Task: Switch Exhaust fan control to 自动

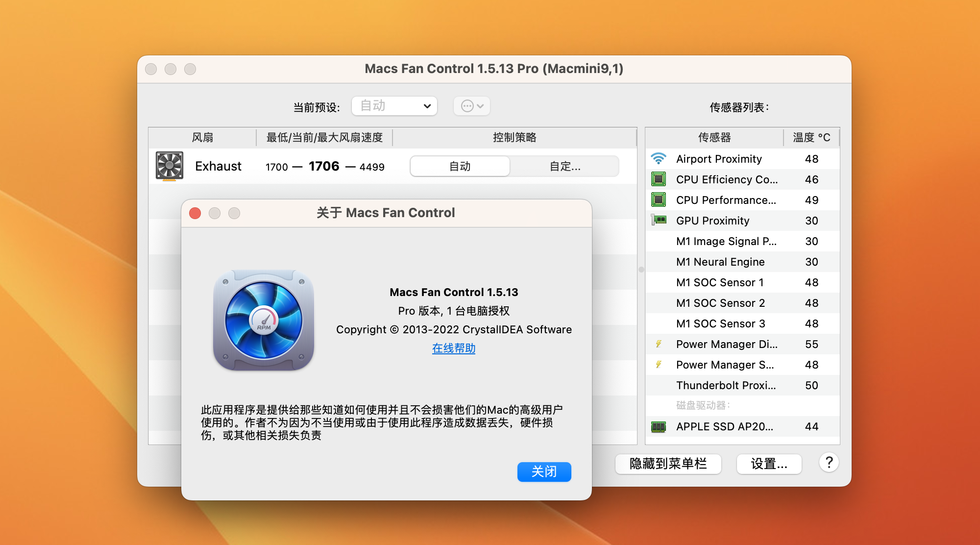Action: click(460, 167)
